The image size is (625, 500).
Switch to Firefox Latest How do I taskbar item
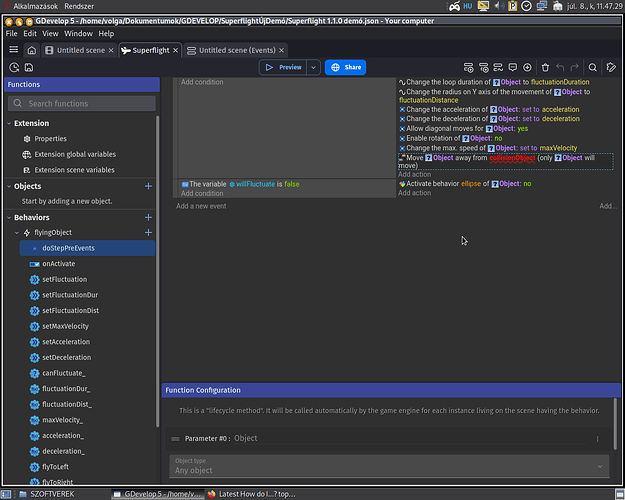[252, 494]
